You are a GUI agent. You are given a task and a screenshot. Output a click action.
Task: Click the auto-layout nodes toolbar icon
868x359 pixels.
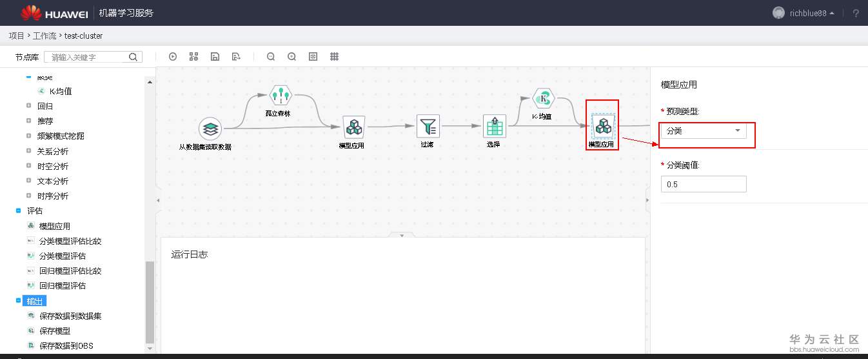pos(193,57)
